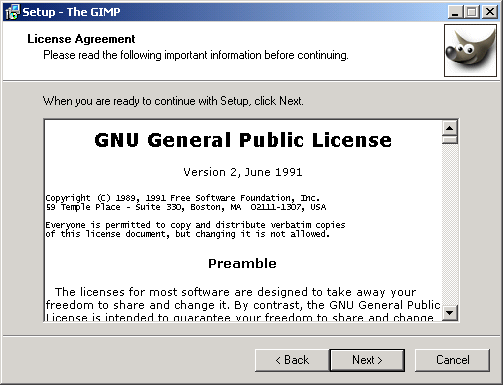503x385 pixels.
Task: Click the Next button to continue setup
Action: [367, 360]
